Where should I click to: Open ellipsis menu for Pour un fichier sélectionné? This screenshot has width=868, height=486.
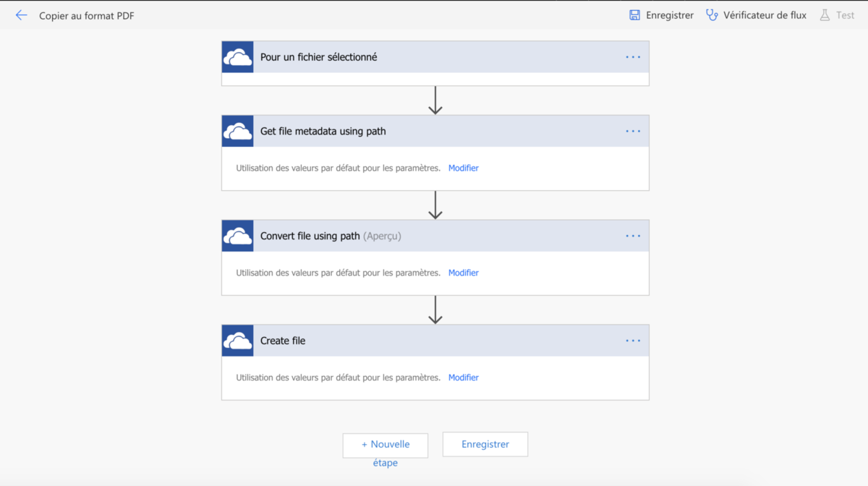(633, 57)
